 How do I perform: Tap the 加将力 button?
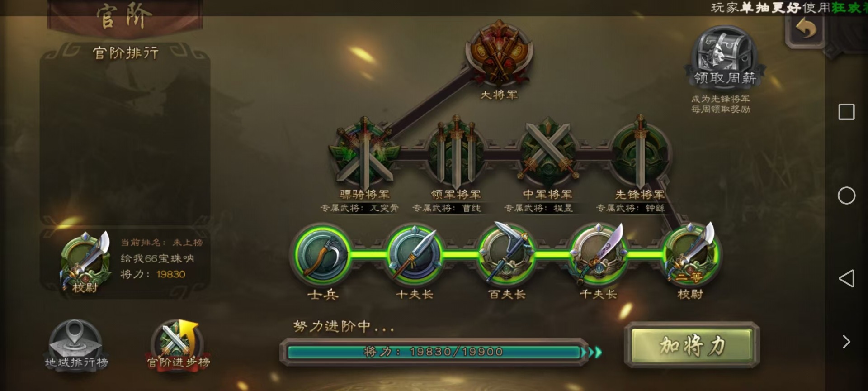(692, 345)
